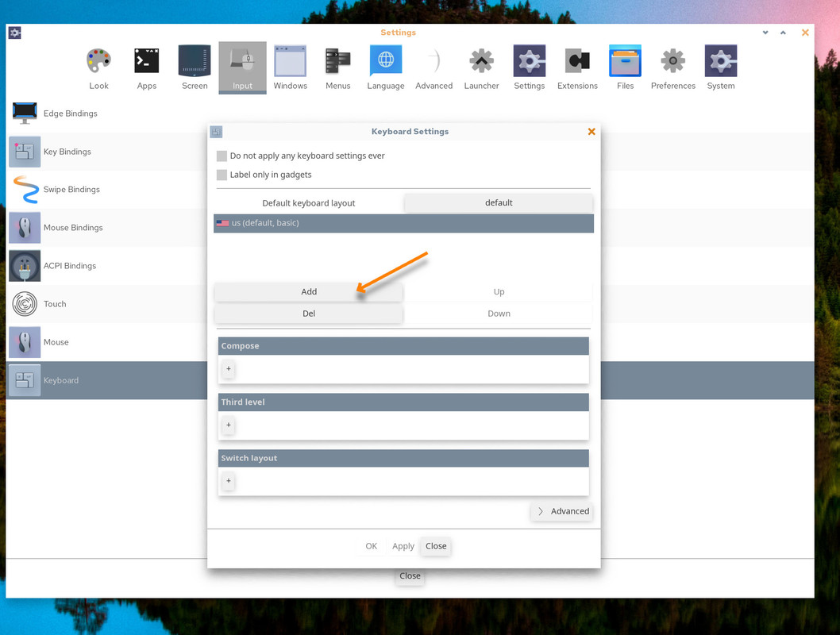The height and width of the screenshot is (635, 840).
Task: Click the up chevron in Settings title bar
Action: click(783, 33)
